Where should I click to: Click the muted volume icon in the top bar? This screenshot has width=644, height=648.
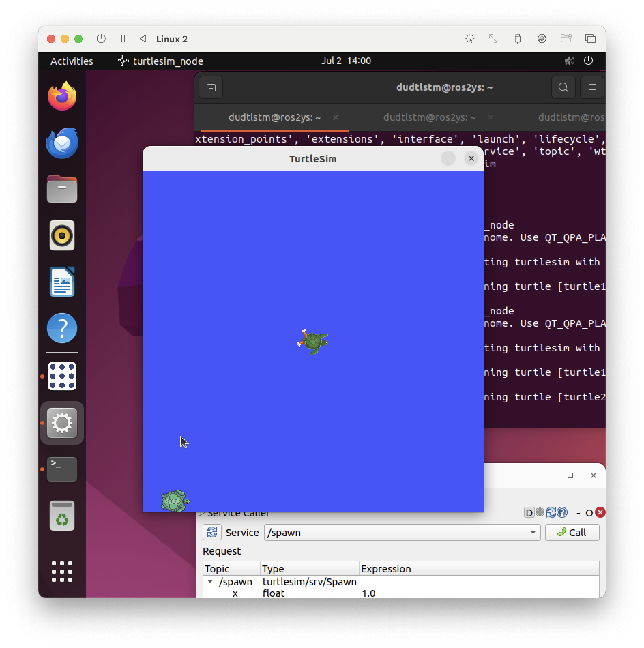(x=569, y=61)
